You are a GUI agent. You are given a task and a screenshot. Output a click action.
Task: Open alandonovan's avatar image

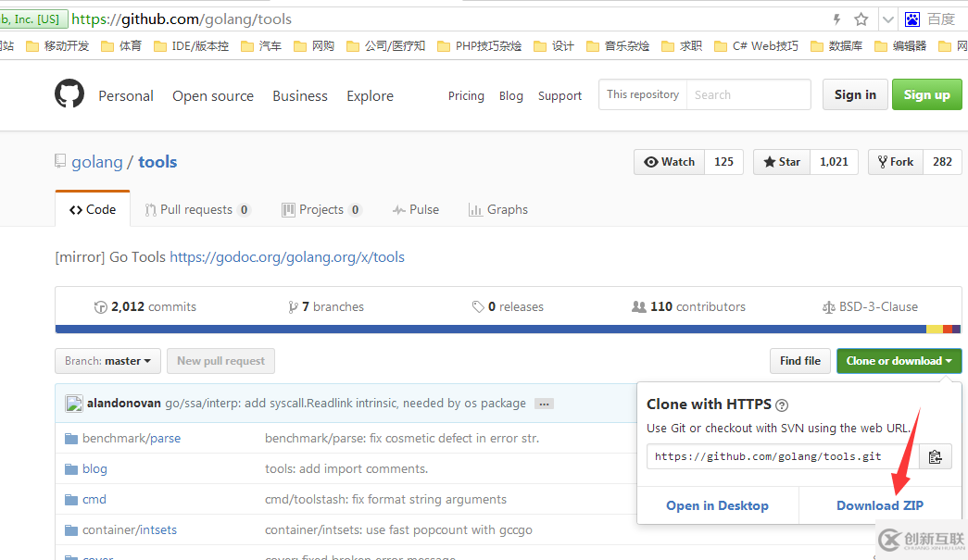(x=74, y=404)
